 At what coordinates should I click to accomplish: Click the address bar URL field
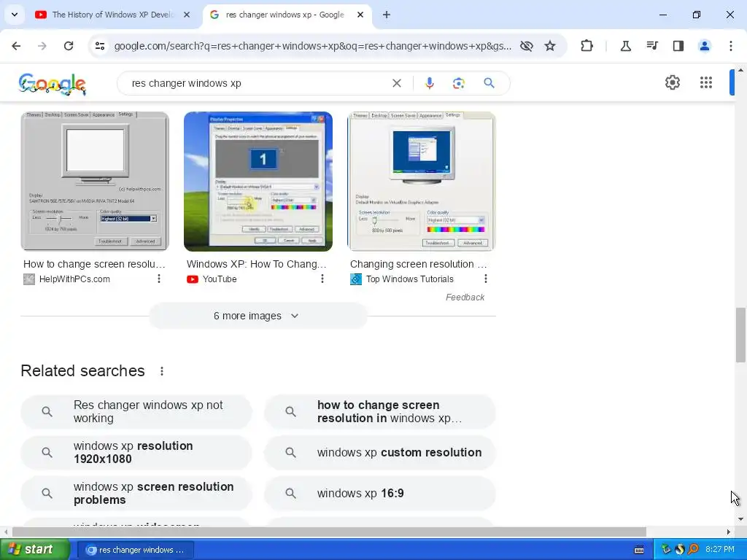[x=312, y=46]
